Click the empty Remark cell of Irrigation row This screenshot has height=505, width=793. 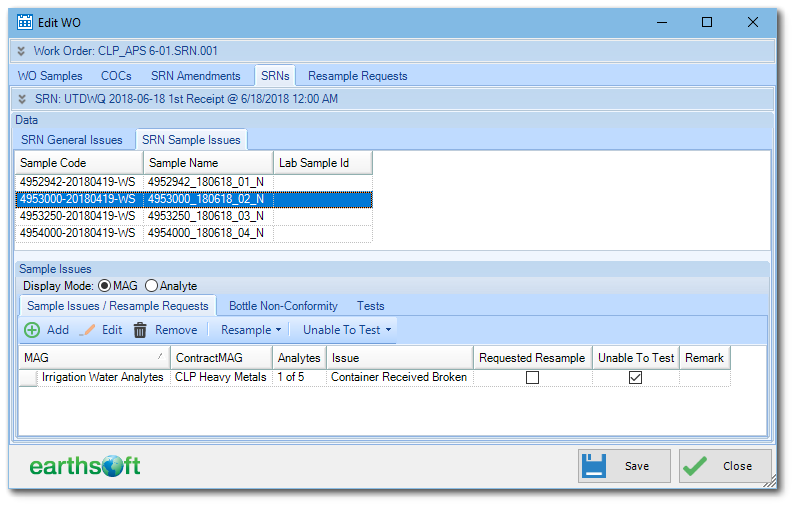coord(705,378)
